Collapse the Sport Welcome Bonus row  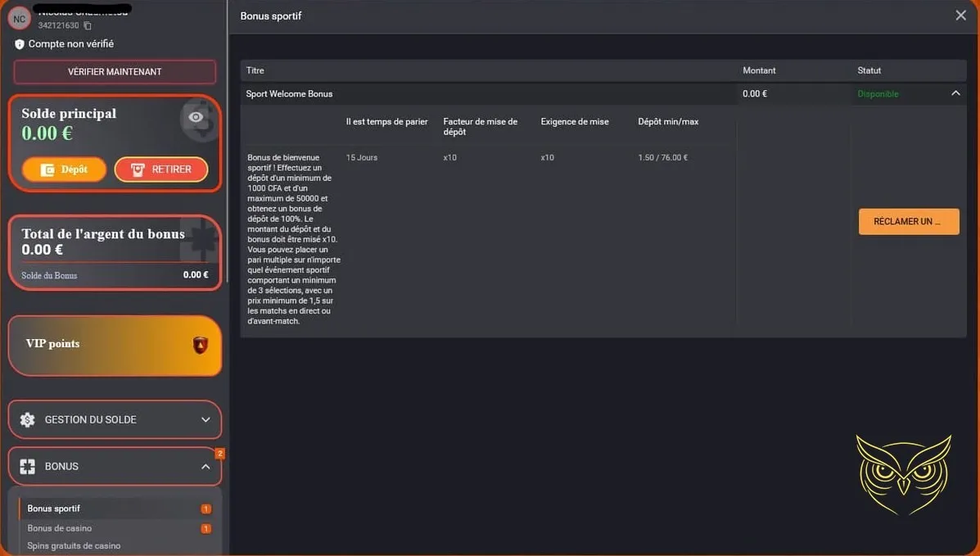pyautogui.click(x=955, y=94)
